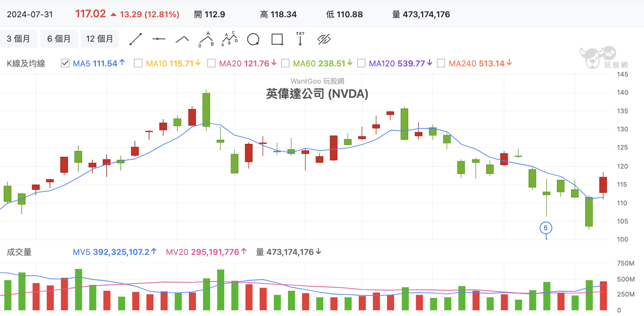Select the rectangle drawing tool
Screen dimensions: 644x316
(x=277, y=39)
